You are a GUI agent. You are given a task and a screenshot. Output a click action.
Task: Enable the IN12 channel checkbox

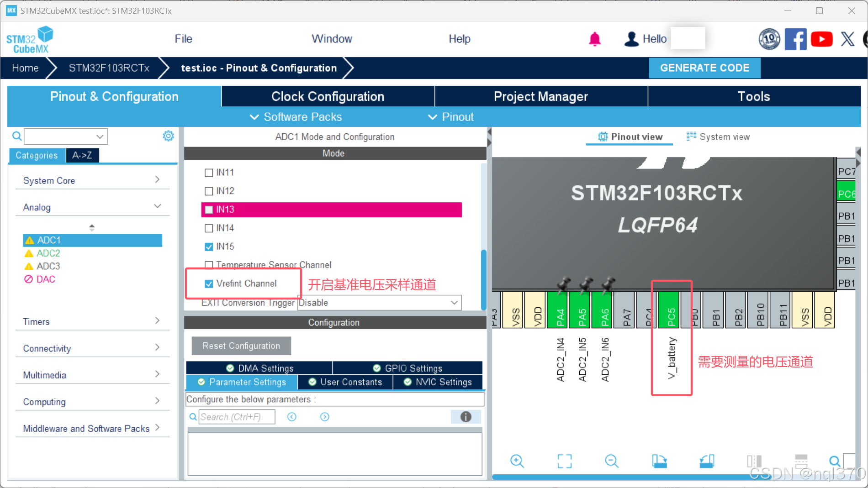(209, 191)
